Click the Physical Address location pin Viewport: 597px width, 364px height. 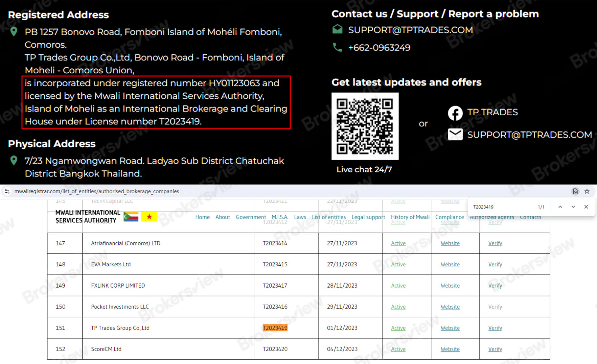14,160
